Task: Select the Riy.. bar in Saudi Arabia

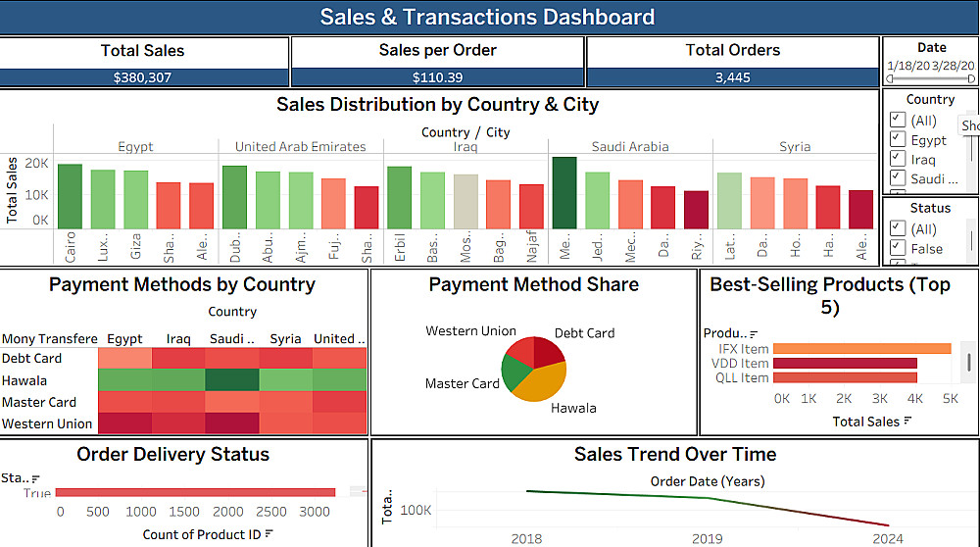Action: (x=696, y=210)
